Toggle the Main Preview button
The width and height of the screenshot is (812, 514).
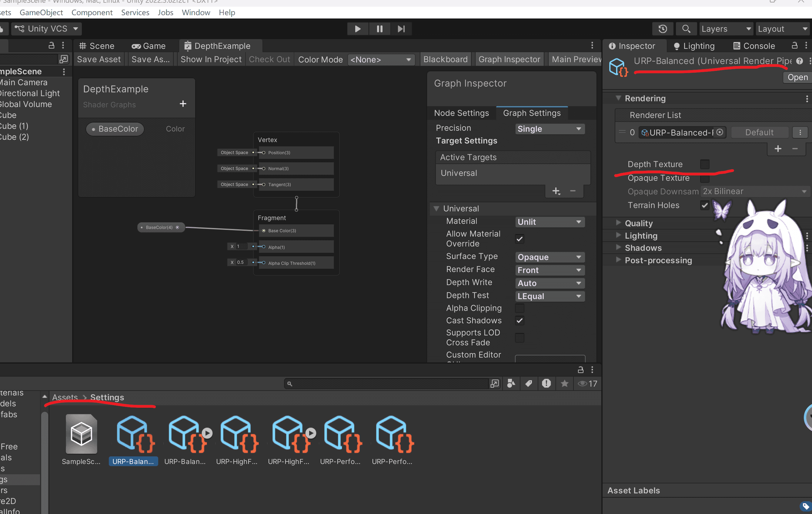pyautogui.click(x=576, y=59)
